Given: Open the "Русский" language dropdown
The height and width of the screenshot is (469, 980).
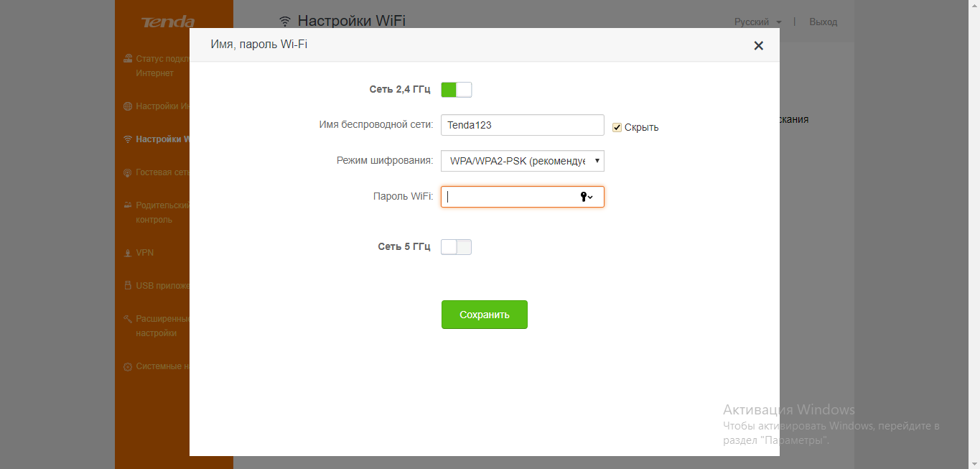Looking at the screenshot, I should click(x=757, y=22).
